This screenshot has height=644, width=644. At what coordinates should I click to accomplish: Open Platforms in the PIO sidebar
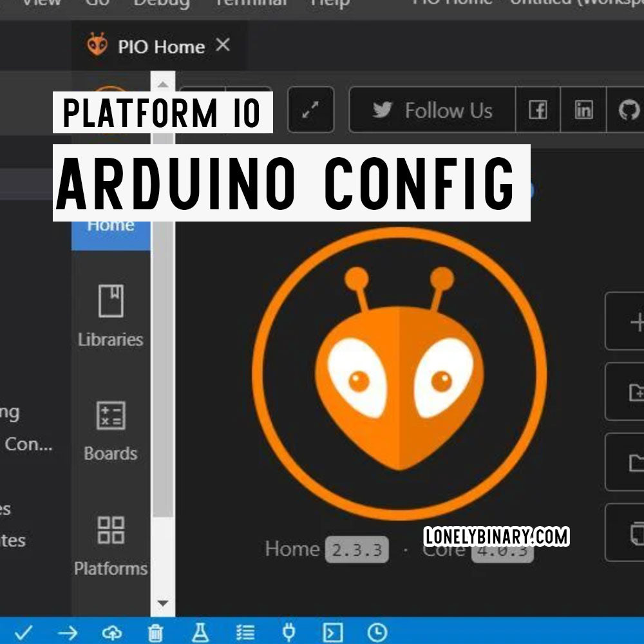pos(110,545)
